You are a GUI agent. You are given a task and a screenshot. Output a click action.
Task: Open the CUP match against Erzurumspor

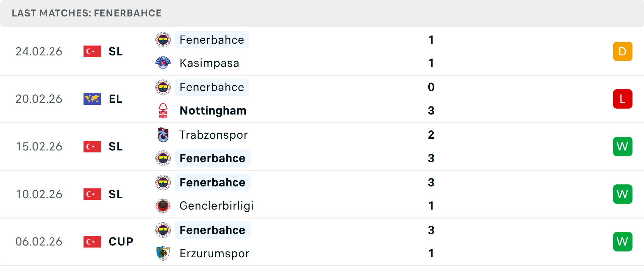pos(322,241)
